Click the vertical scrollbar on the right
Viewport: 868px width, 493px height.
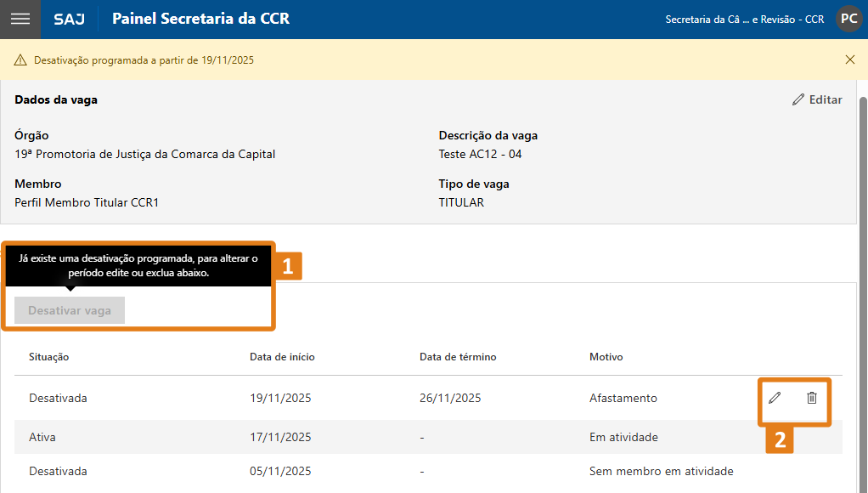coord(863,255)
